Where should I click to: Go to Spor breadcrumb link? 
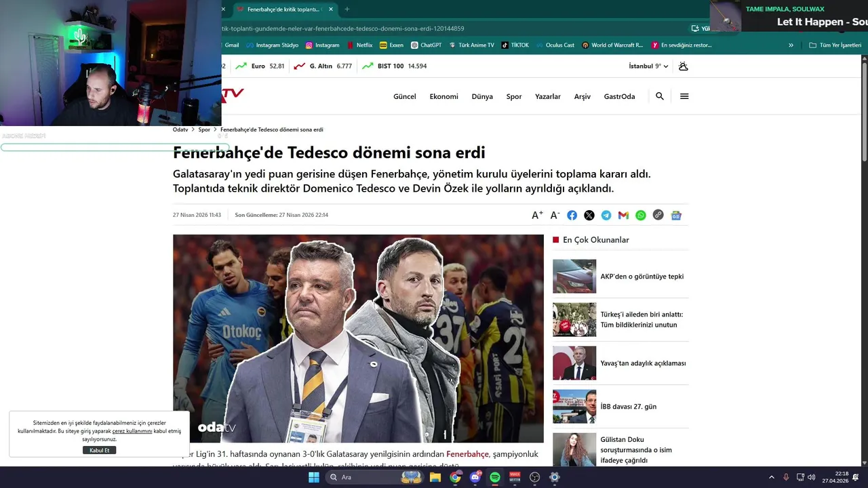204,129
